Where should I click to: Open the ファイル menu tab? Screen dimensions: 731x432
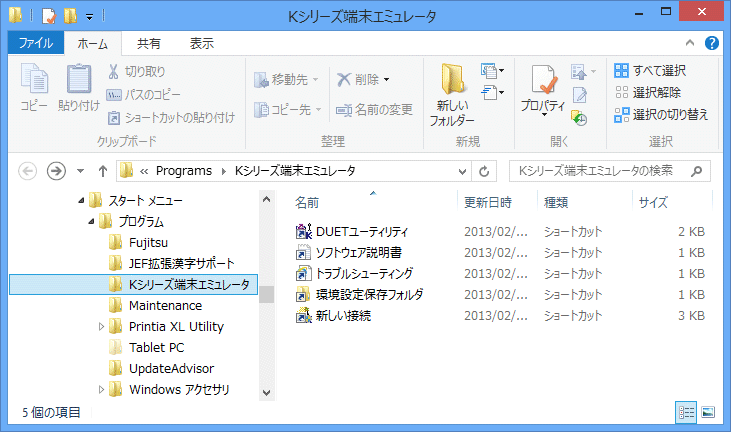(36, 43)
